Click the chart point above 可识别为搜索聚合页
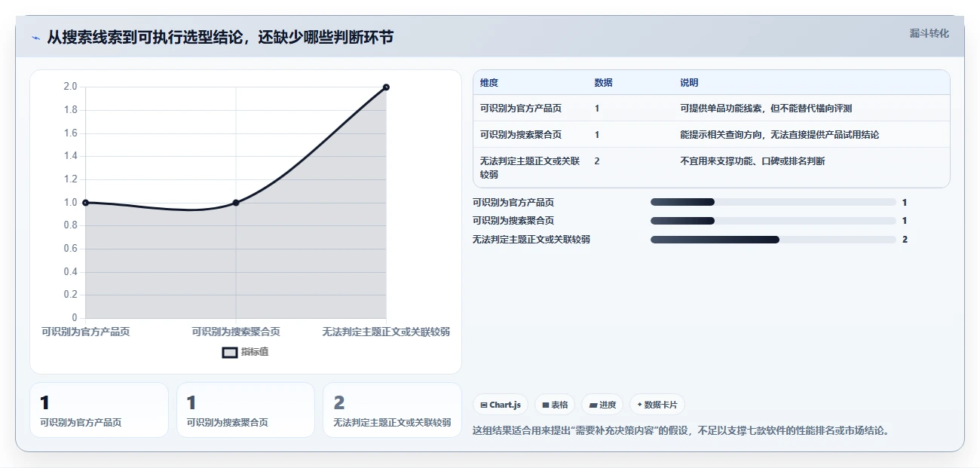Screen dimensions: 980x468 236,203
